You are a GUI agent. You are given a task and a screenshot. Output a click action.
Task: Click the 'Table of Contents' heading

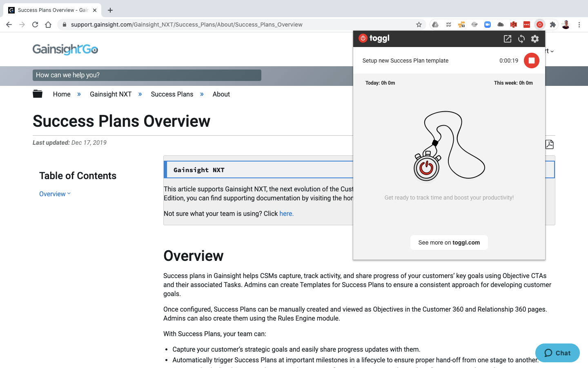point(78,176)
